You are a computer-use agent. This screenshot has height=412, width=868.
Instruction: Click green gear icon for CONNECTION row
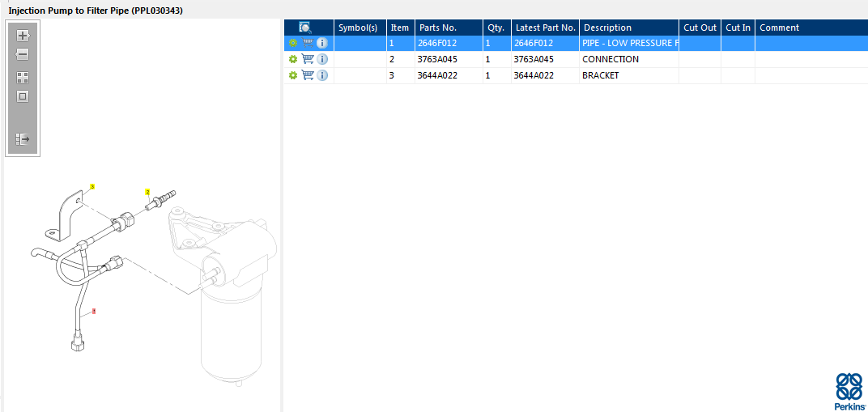(293, 59)
